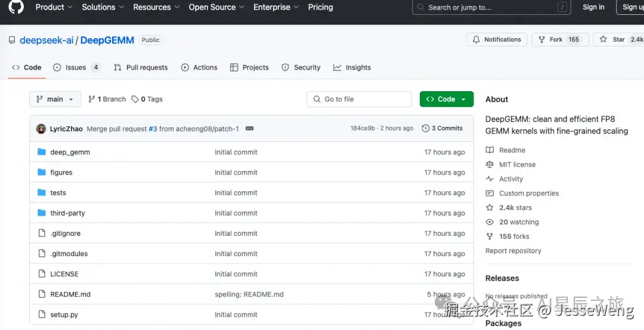This screenshot has height=330, width=644.
Task: Open the Releases heading link
Action: 502,278
